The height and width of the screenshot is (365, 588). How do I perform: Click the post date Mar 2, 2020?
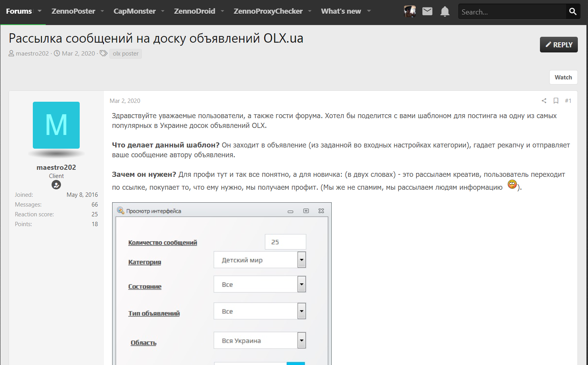(x=125, y=101)
